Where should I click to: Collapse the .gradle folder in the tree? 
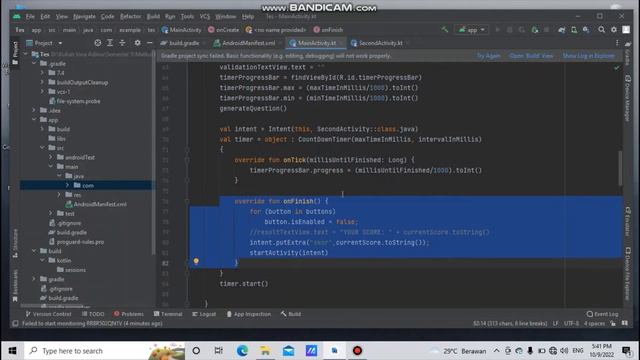(x=34, y=64)
